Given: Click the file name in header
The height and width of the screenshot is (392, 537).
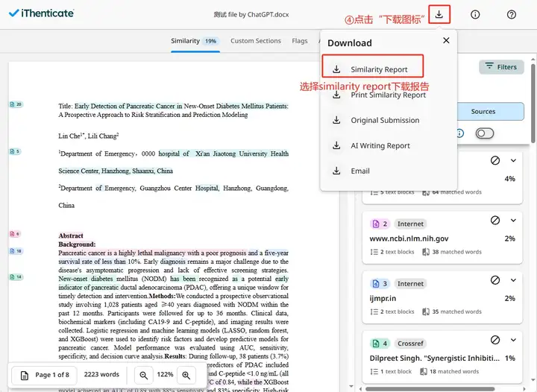Looking at the screenshot, I should coord(251,15).
